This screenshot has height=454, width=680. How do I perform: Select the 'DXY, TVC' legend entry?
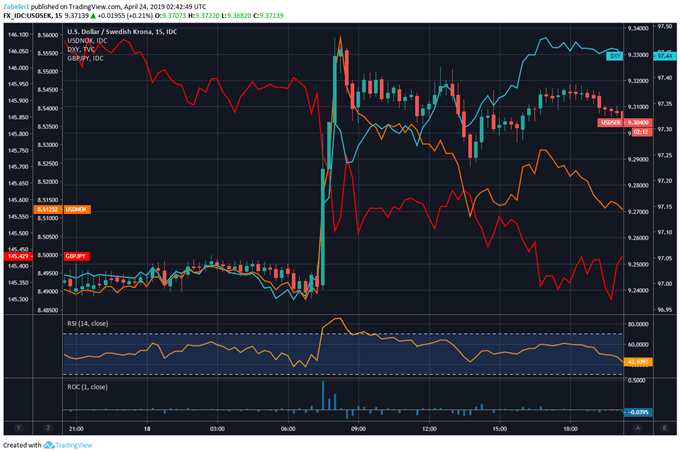point(81,49)
